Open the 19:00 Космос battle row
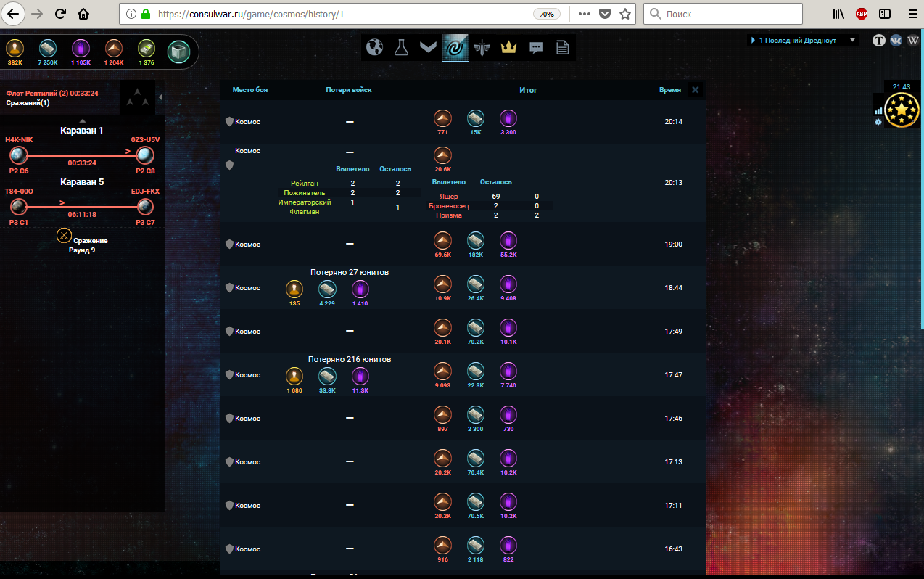The image size is (924, 579). (247, 245)
